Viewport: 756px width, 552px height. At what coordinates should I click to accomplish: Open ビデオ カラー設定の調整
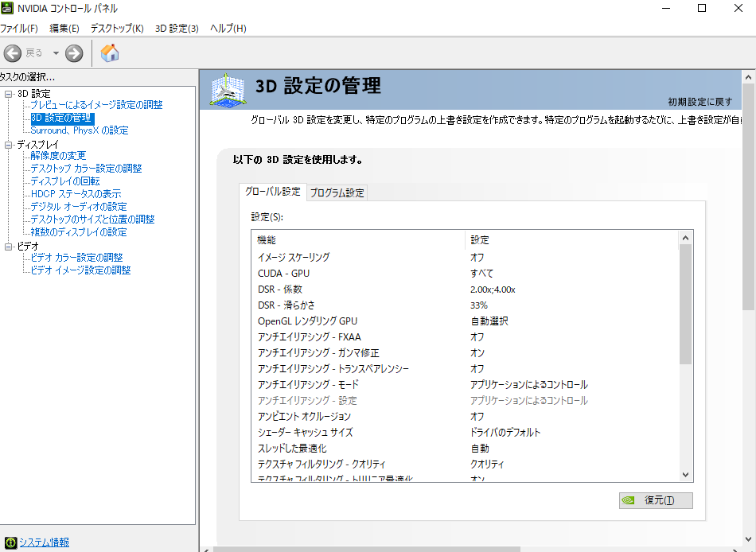76,258
